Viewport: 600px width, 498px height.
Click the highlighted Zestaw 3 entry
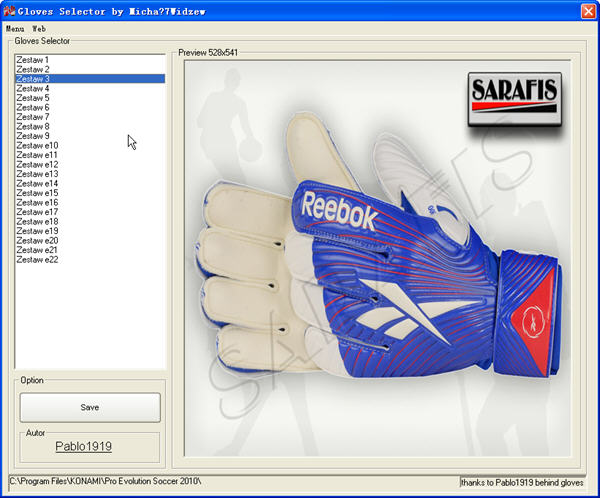[x=90, y=79]
